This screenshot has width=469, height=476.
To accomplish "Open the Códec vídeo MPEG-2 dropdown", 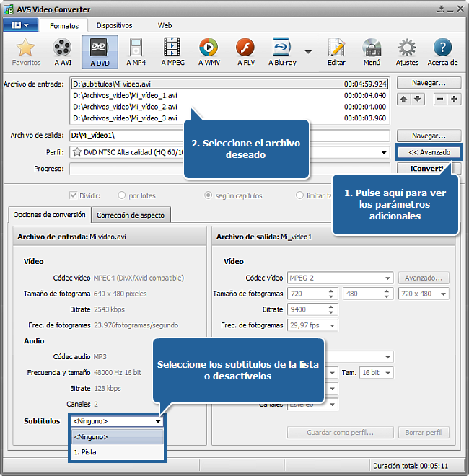I will coord(387,278).
